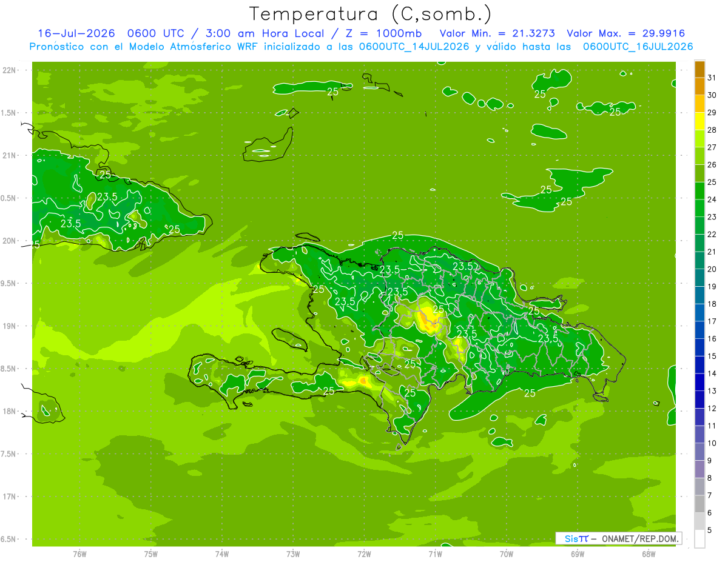Pick the blue legend swatch between 15 and 16

pyautogui.click(x=699, y=347)
